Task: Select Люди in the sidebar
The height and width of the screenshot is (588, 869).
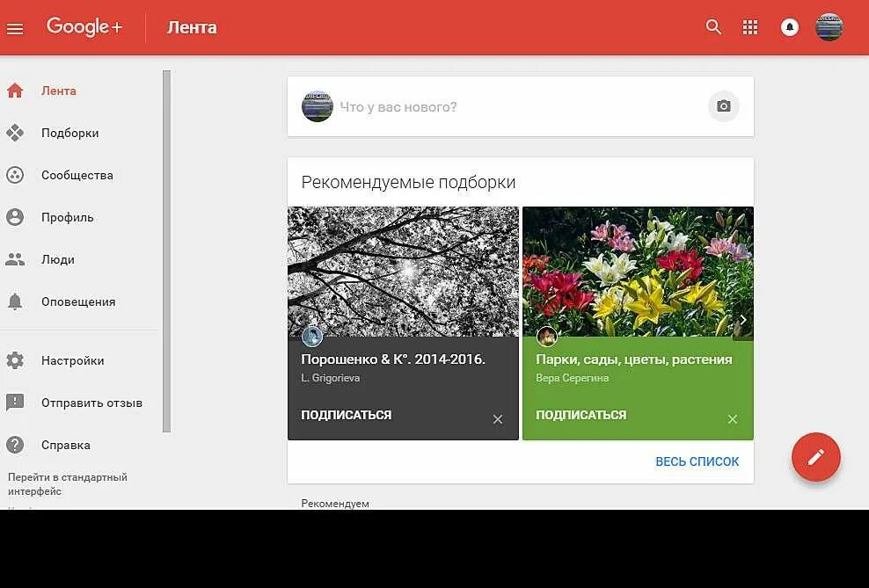Action: point(58,259)
